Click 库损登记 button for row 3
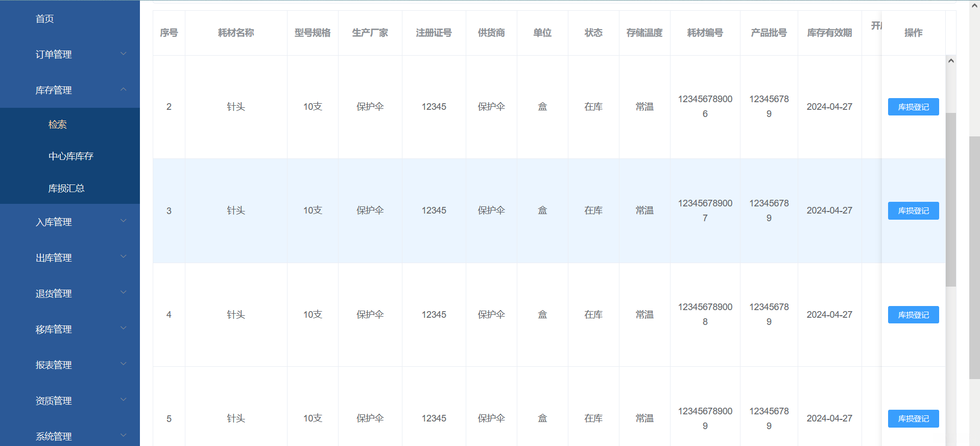Viewport: 980px width, 446px height. pos(913,210)
